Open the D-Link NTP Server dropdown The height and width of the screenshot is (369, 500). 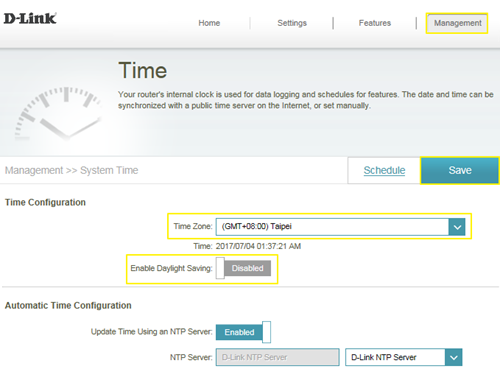[404, 357]
